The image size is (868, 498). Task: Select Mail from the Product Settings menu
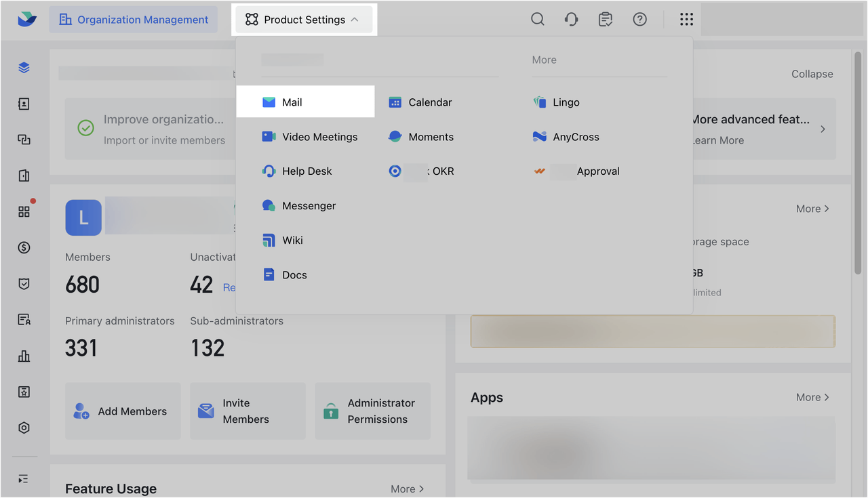[292, 102]
